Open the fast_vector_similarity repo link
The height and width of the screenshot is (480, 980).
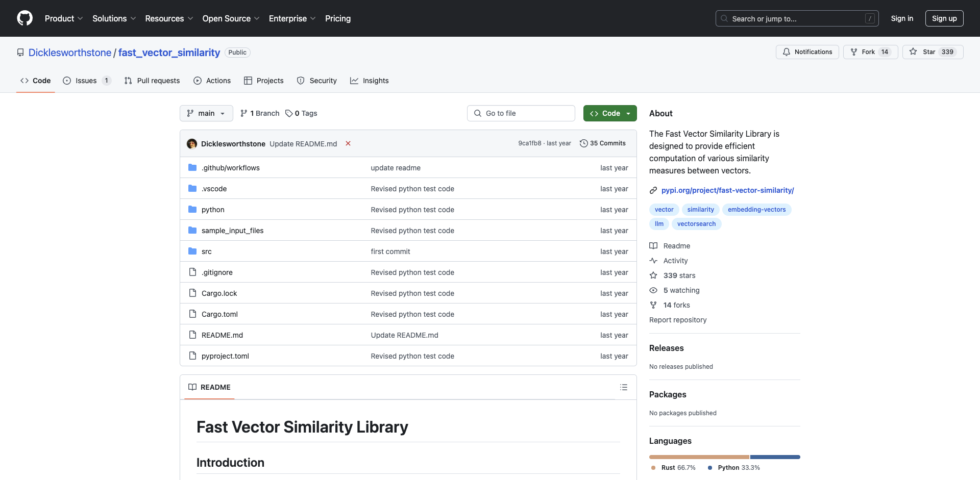coord(169,53)
